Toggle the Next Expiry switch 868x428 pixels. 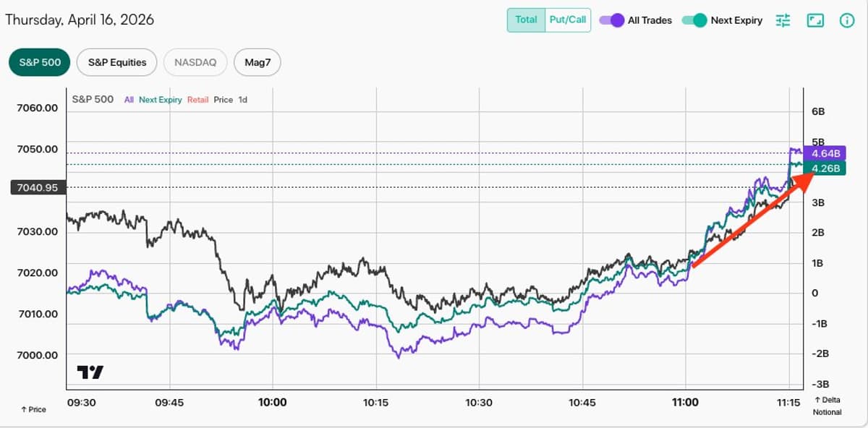click(694, 20)
